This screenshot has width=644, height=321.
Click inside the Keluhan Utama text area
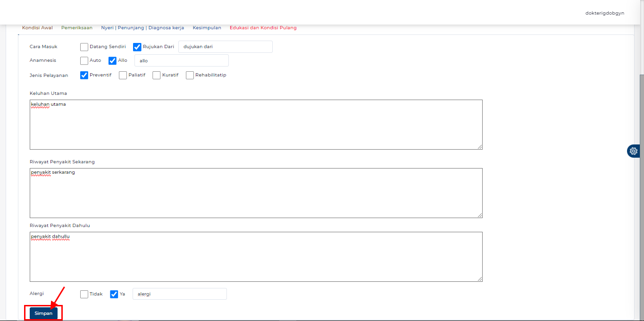256,125
